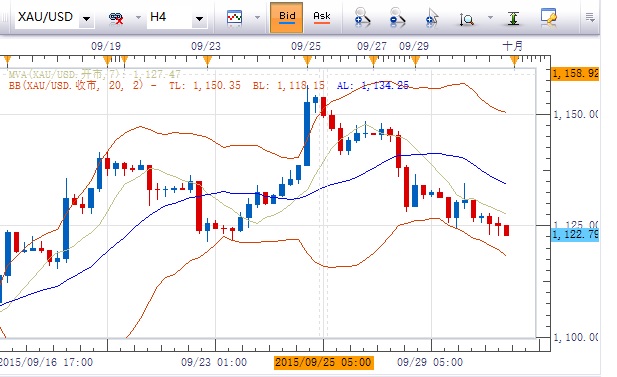Click the zoom in magnifier icon
617x377 pixels.
pyautogui.click(x=362, y=18)
